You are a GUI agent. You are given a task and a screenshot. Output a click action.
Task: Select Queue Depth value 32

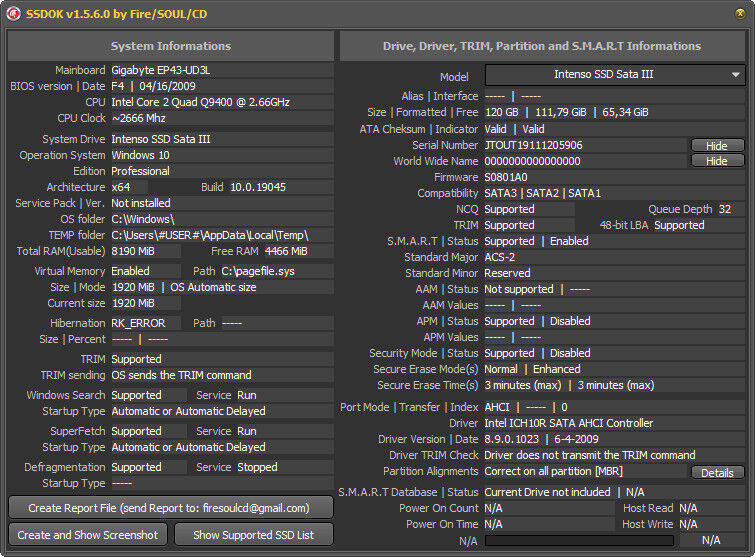[x=724, y=209]
